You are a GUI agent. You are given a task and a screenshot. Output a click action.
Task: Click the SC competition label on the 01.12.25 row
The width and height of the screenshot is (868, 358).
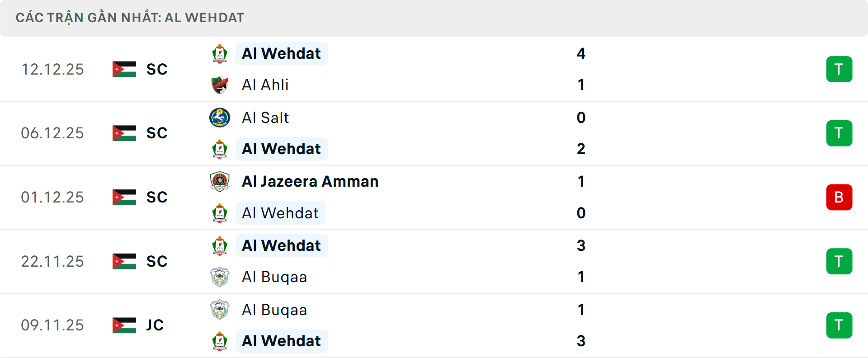click(x=156, y=197)
